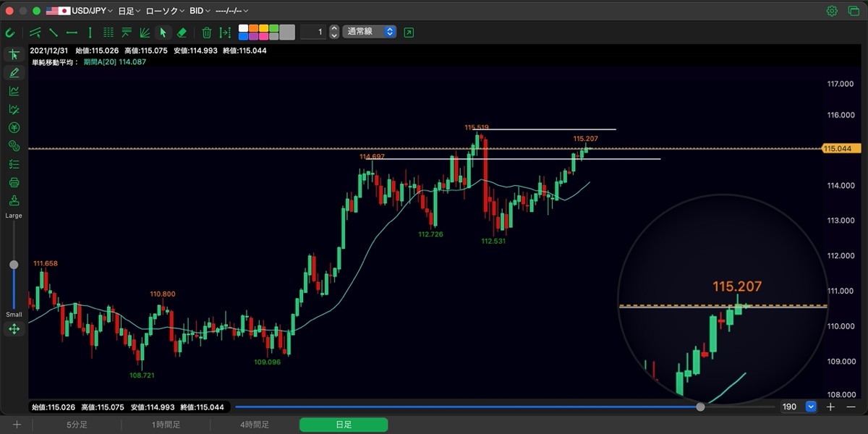The image size is (868, 434).
Task: Increase line width with the stepper
Action: 334,29
